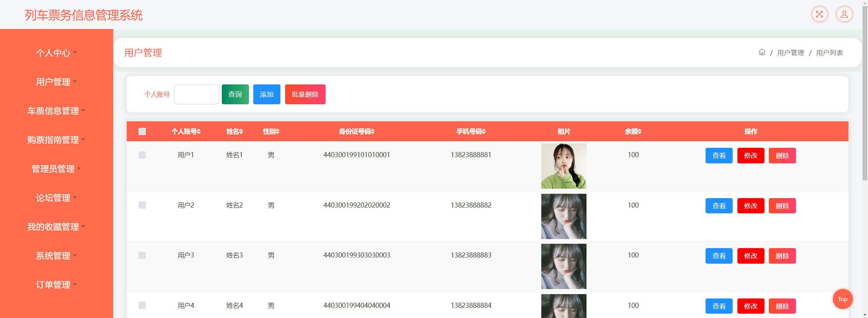868x318 pixels.
Task: Click 修改 for 用户2
Action: pos(751,206)
